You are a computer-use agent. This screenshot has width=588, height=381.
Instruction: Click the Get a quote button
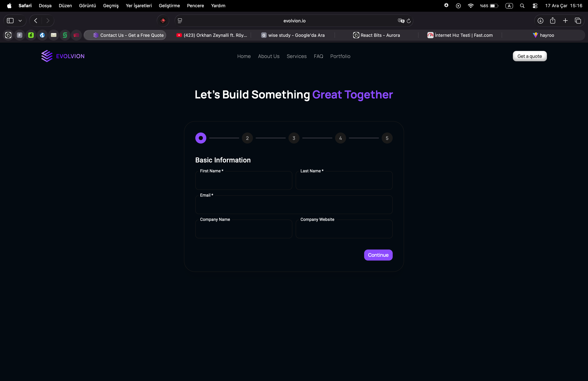point(529,56)
